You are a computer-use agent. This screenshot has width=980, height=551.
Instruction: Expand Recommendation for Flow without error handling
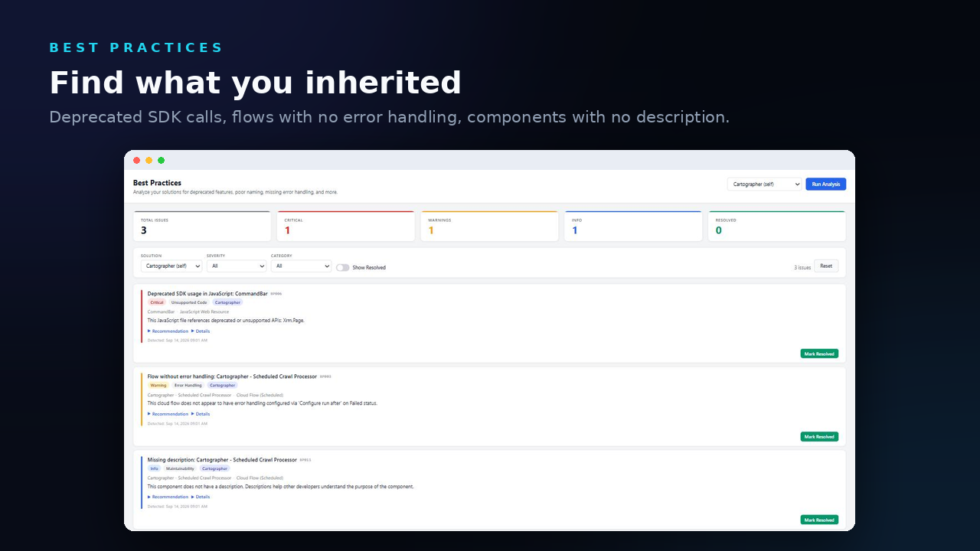tap(168, 414)
